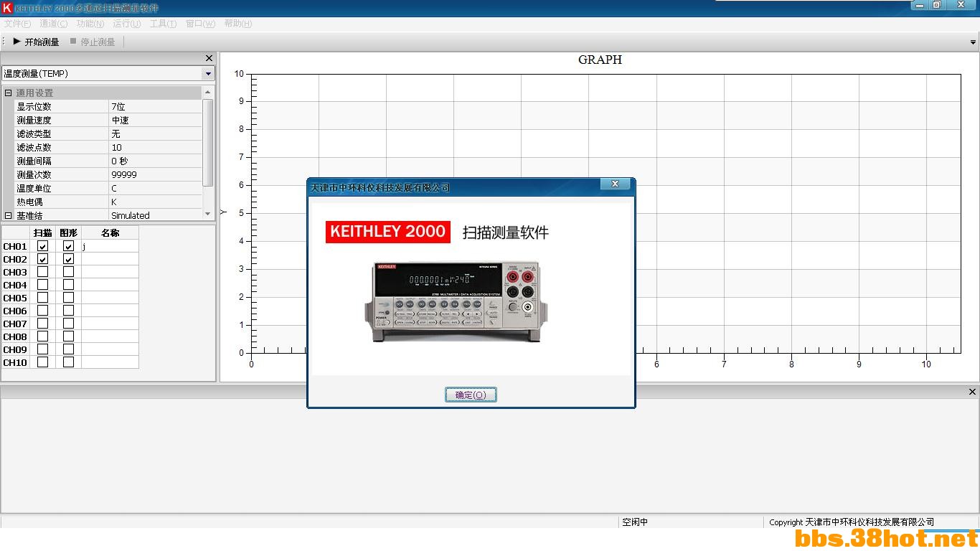
Task: Check the 扫描 box for CH07
Action: pos(43,324)
